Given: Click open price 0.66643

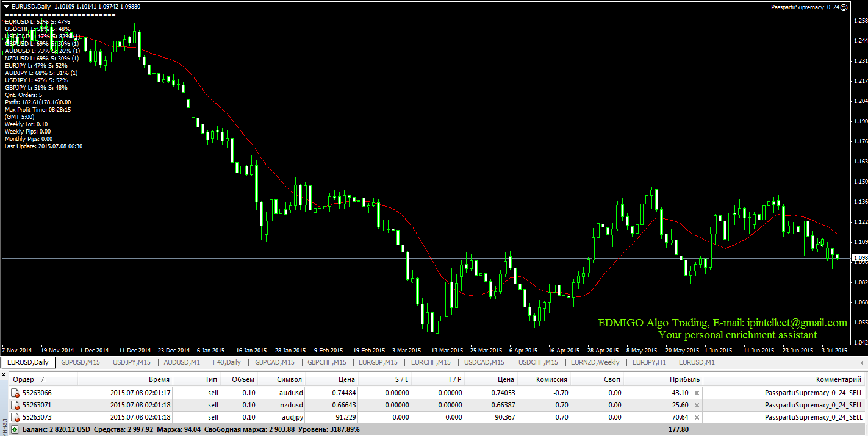Looking at the screenshot, I should coord(343,405).
